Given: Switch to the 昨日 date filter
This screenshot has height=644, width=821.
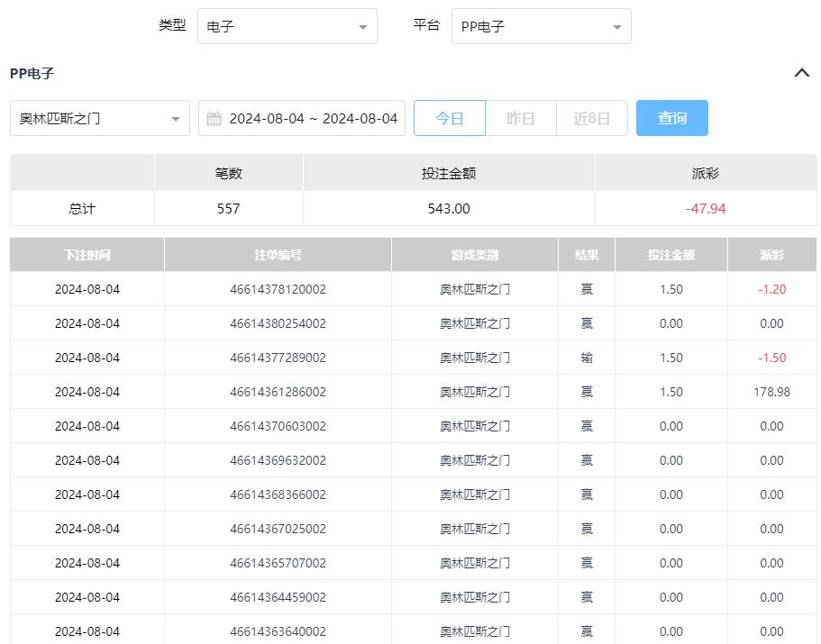Looking at the screenshot, I should pos(520,119).
